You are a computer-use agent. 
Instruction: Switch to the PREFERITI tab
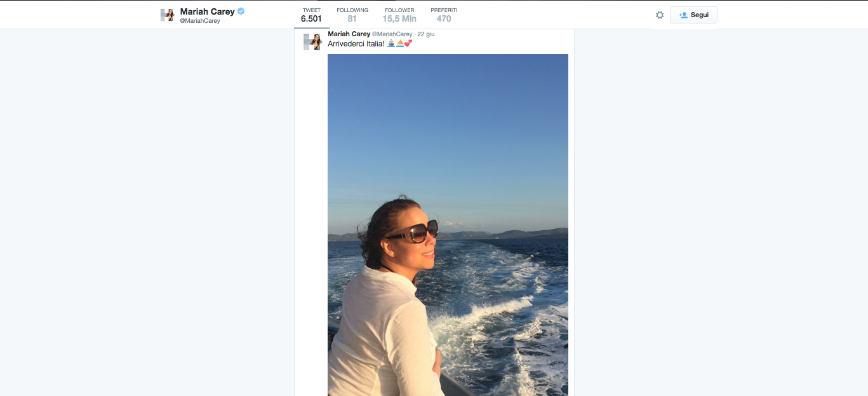(444, 14)
